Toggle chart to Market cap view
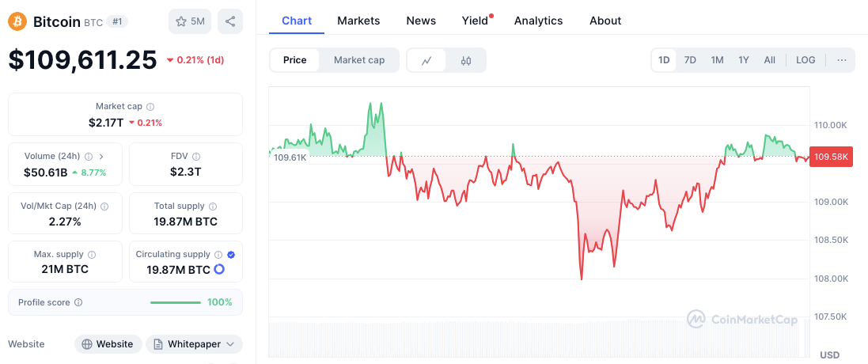Screen dimensions: 868x364 click(x=359, y=60)
